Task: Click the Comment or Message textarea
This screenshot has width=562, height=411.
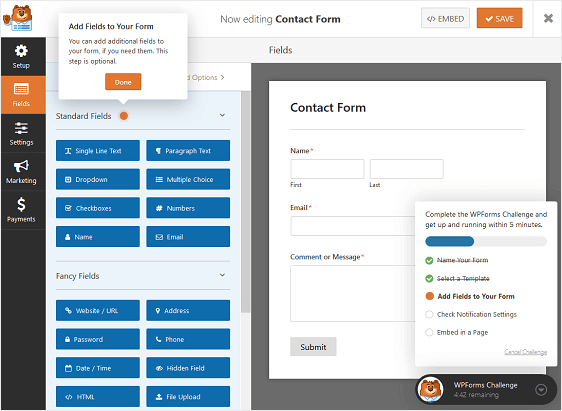Action: click(x=353, y=293)
